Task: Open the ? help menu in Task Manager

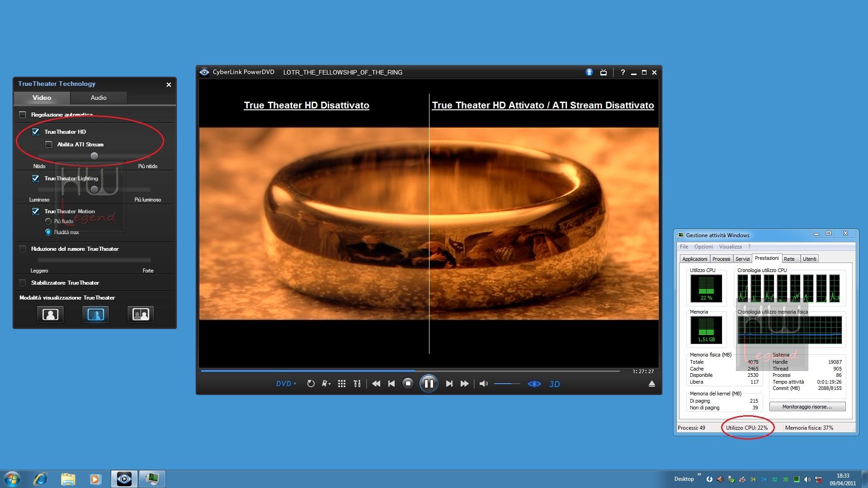Action: click(749, 247)
